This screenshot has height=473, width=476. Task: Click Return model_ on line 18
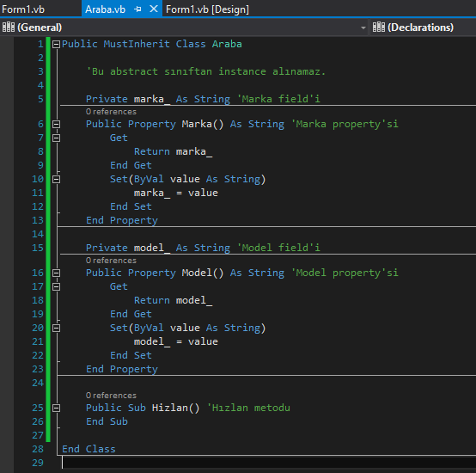coord(173,300)
